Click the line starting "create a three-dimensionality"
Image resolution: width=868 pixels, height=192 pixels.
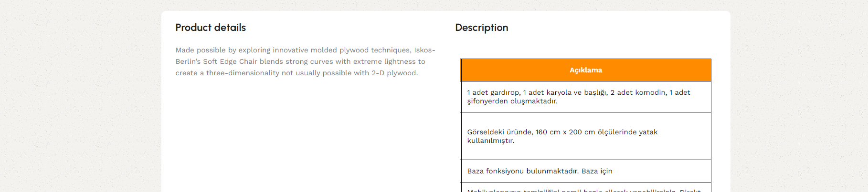[x=296, y=73]
